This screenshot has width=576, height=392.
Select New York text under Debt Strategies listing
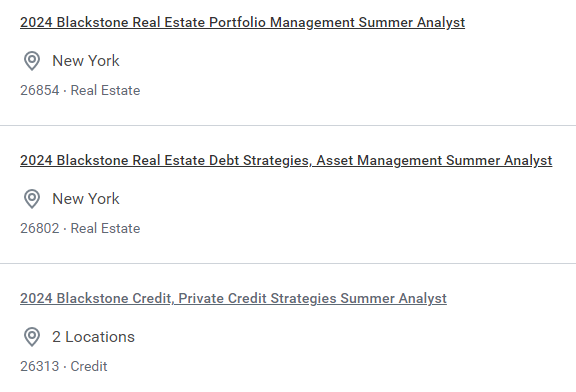point(86,199)
